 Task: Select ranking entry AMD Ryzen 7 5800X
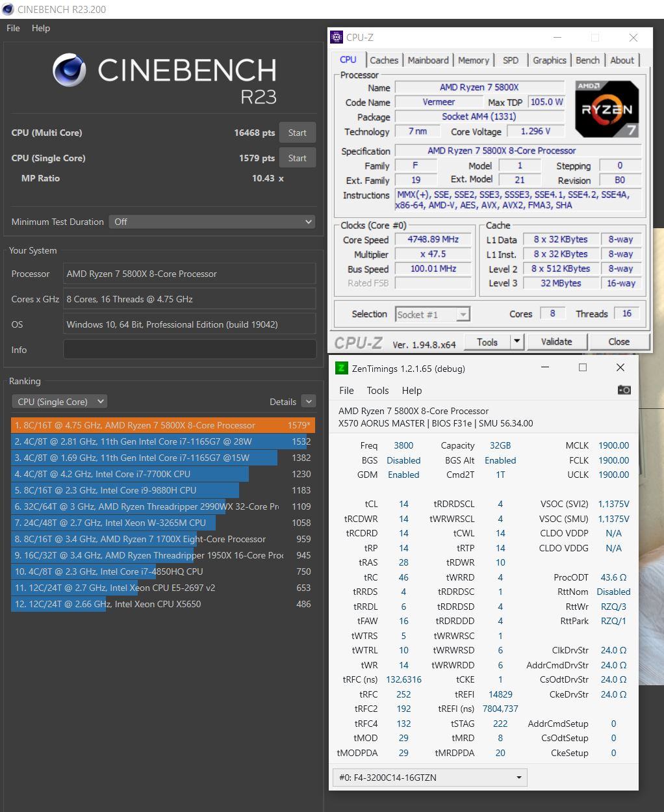[163, 425]
